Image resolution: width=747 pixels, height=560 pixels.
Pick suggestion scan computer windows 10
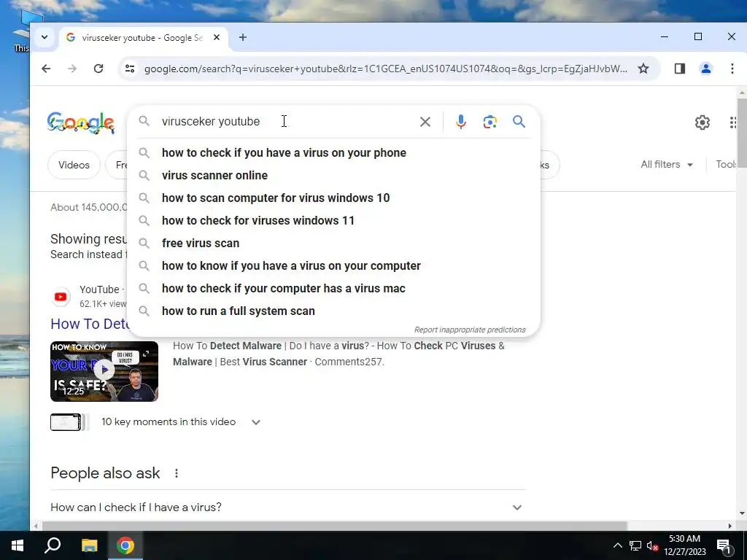tap(333, 198)
